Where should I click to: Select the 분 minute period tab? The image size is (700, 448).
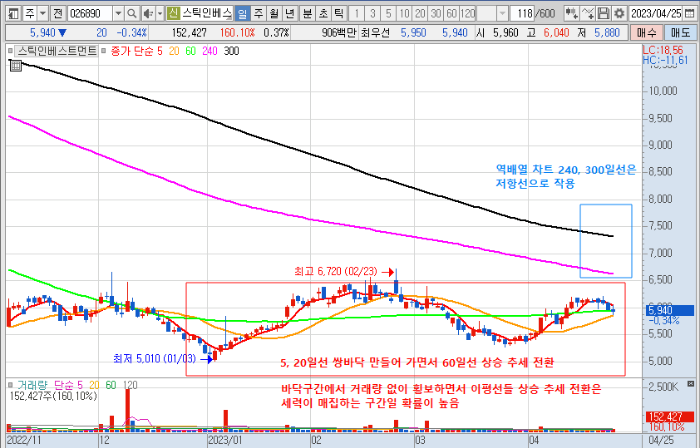pyautogui.click(x=307, y=14)
